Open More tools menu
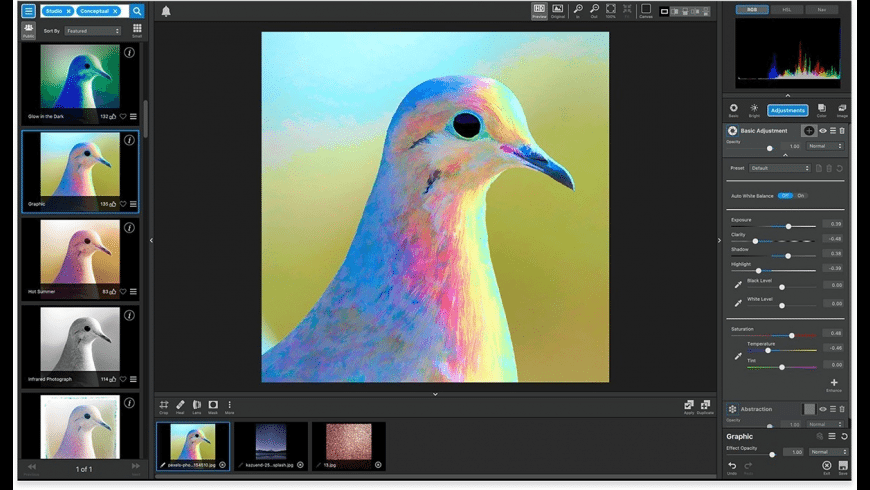Image resolution: width=870 pixels, height=490 pixels. coord(229,407)
